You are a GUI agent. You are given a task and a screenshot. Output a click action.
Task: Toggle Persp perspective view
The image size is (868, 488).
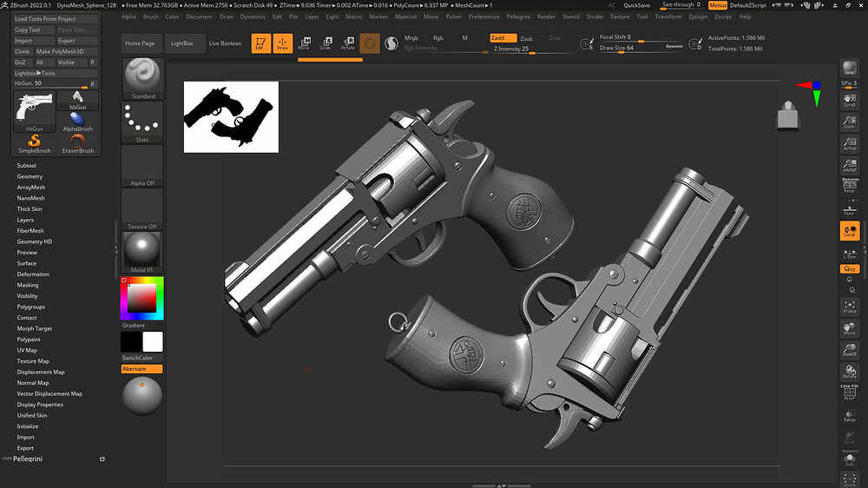(x=849, y=188)
